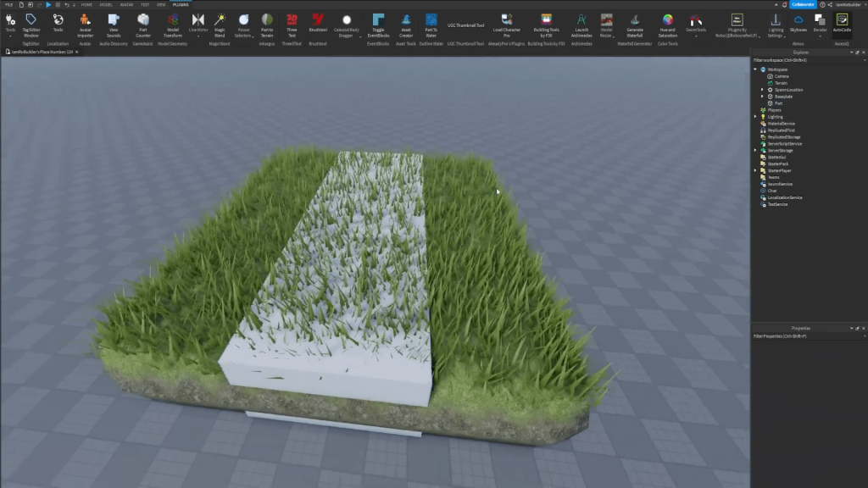The width and height of the screenshot is (868, 488).
Task: Select the Magic Wand plugin
Action: (220, 25)
